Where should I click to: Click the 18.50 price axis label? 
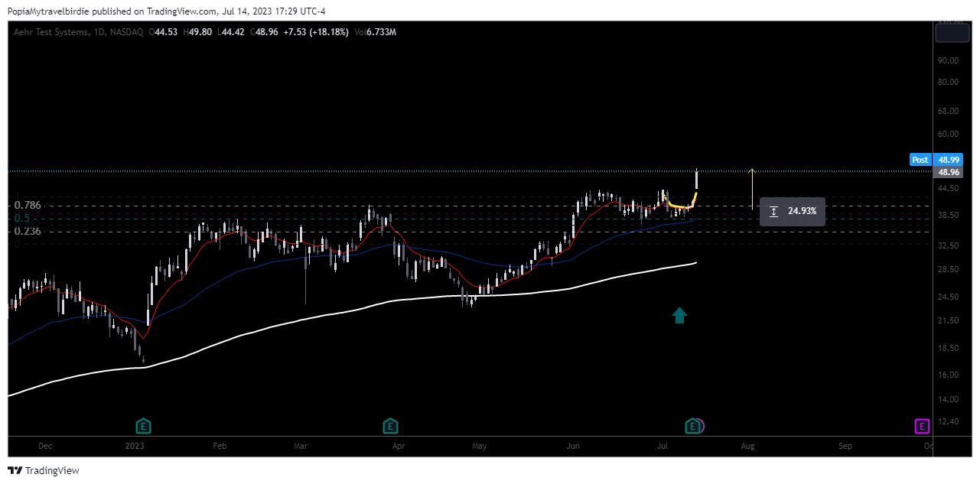point(949,349)
